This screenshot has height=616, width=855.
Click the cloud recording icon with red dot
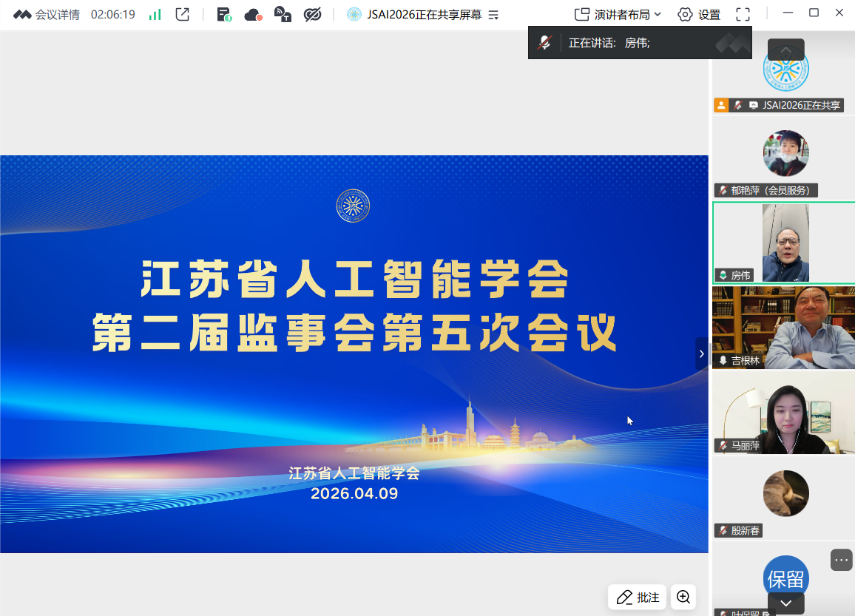tap(253, 14)
